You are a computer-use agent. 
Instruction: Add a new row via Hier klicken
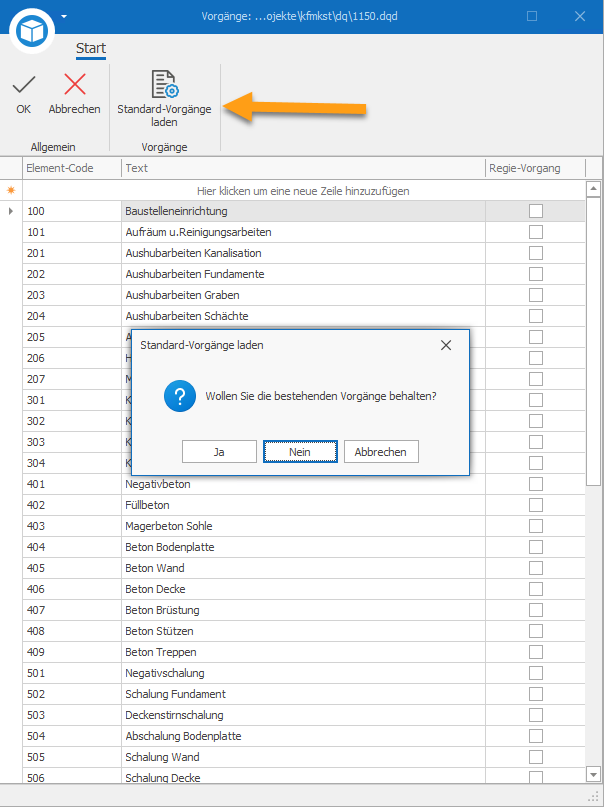[303, 191]
